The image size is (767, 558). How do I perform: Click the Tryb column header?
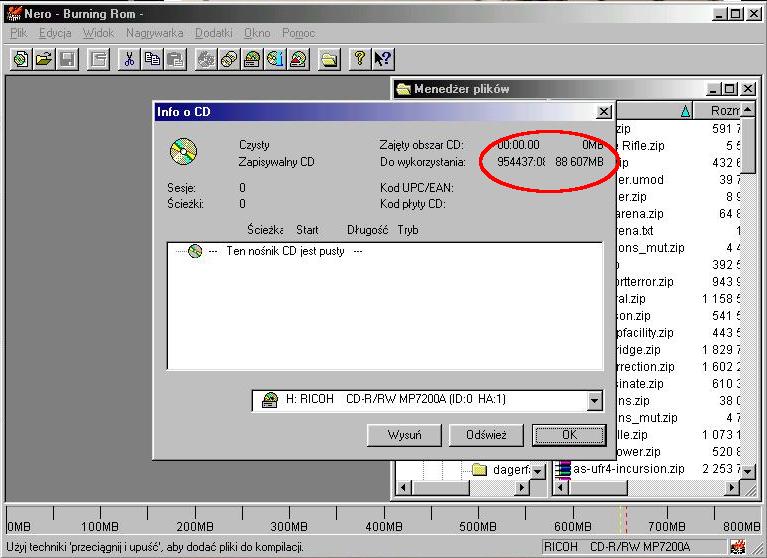pos(408,230)
